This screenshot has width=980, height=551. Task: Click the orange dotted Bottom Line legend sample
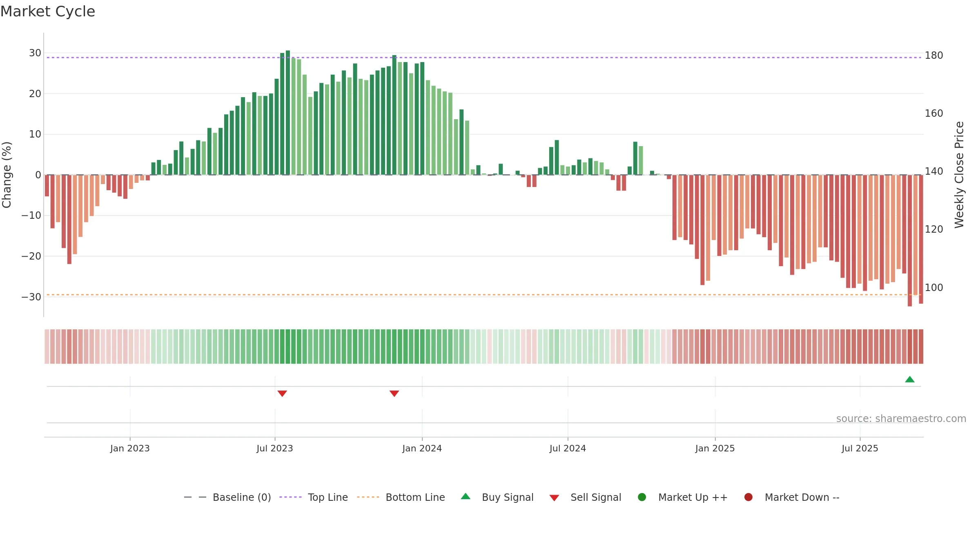point(368,497)
